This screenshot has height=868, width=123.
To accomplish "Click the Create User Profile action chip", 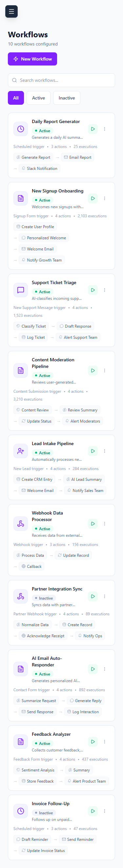I will click(x=35, y=227).
